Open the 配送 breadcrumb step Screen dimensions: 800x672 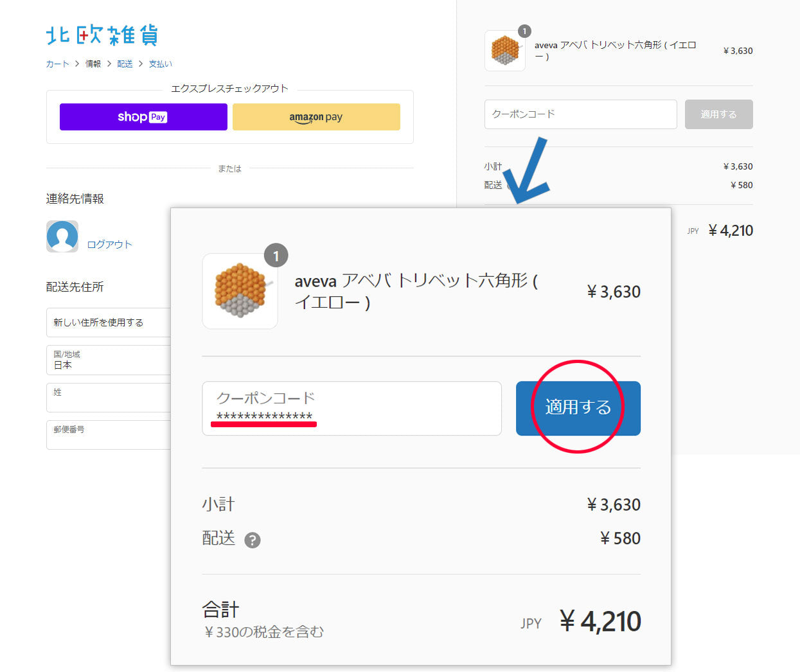[125, 64]
